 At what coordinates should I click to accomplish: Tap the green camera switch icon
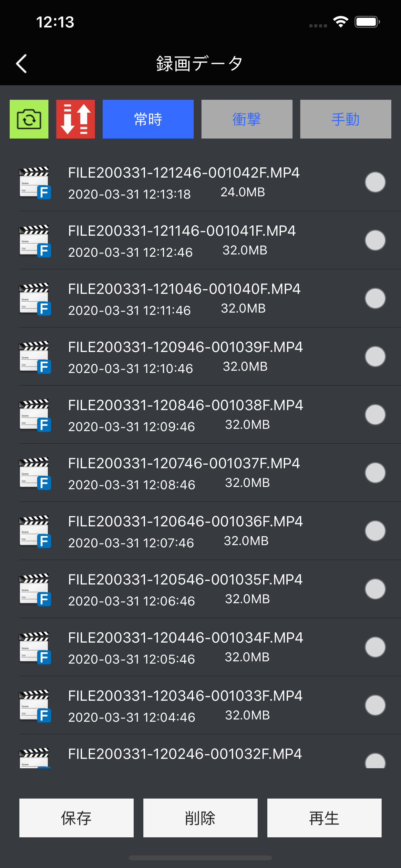(29, 119)
